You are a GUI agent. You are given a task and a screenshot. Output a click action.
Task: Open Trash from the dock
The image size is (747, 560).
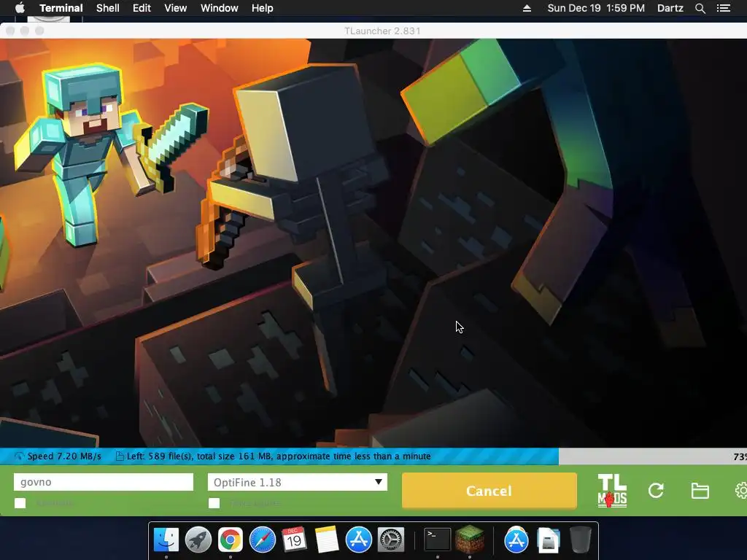click(x=580, y=540)
